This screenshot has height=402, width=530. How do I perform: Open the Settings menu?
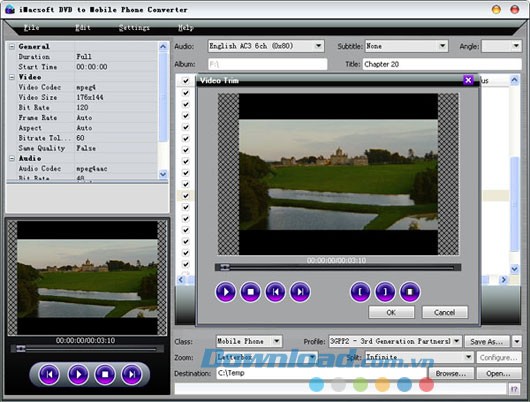click(x=134, y=27)
